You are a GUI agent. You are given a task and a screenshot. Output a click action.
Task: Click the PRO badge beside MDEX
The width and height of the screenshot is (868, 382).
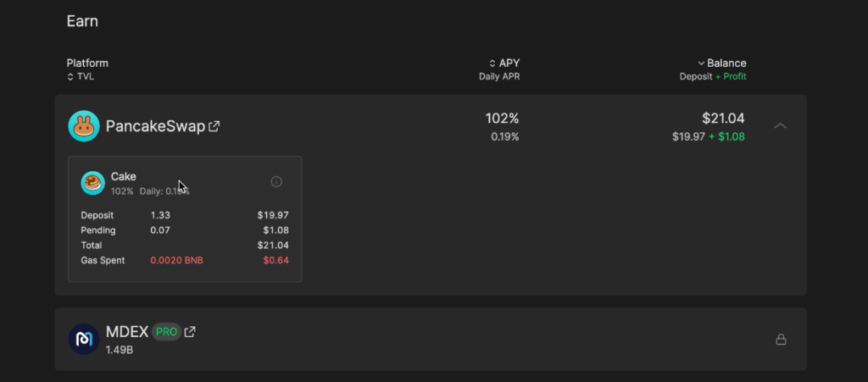tap(167, 332)
